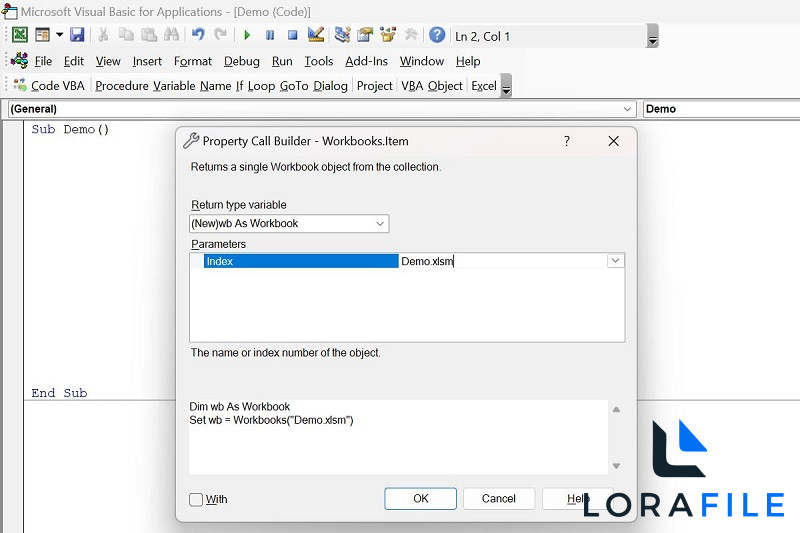Viewport: 800px width, 533px height.
Task: Open the Insert UserForm dropdown arrow
Action: (59, 35)
